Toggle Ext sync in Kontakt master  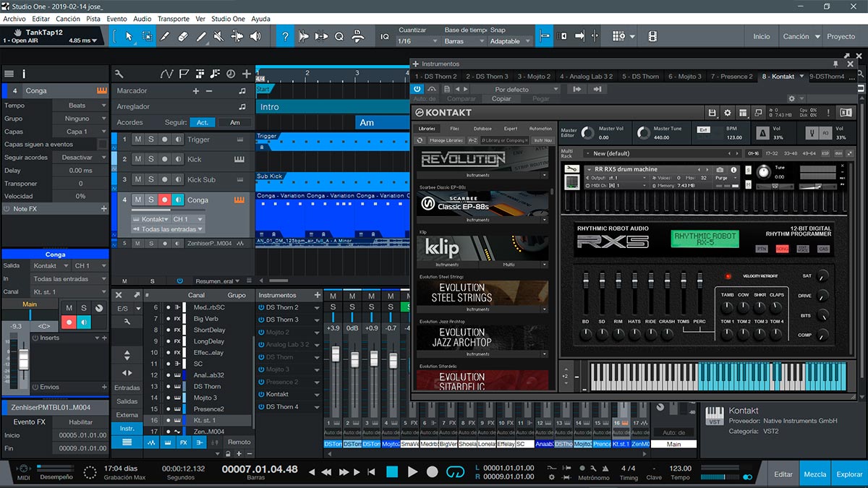tap(703, 130)
